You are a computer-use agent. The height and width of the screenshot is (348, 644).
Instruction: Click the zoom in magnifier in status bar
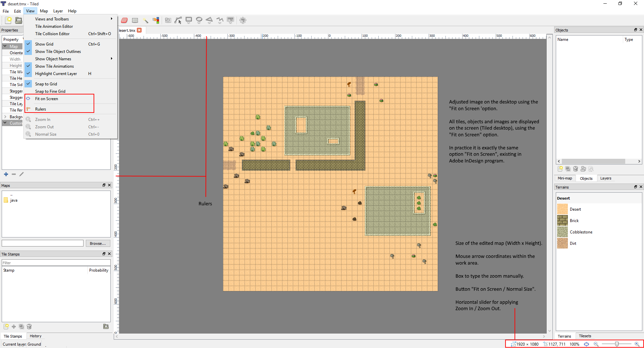(637, 344)
